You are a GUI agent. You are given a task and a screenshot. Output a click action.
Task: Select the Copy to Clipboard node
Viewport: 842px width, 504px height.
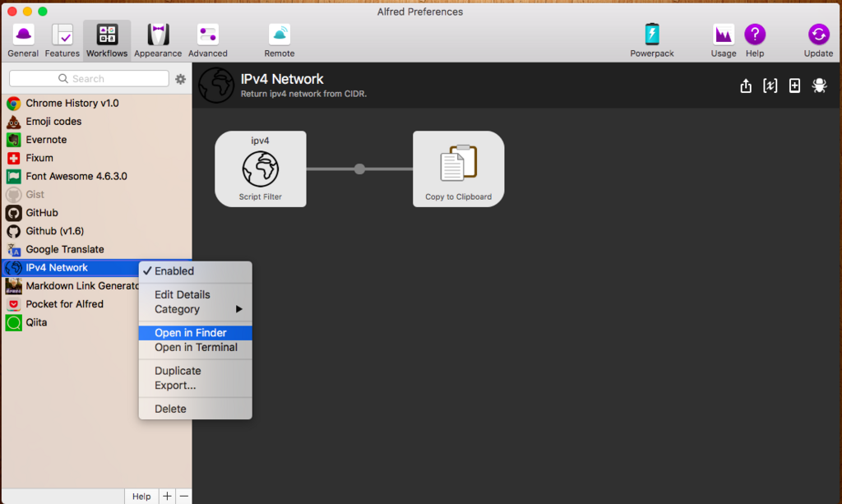coord(459,169)
